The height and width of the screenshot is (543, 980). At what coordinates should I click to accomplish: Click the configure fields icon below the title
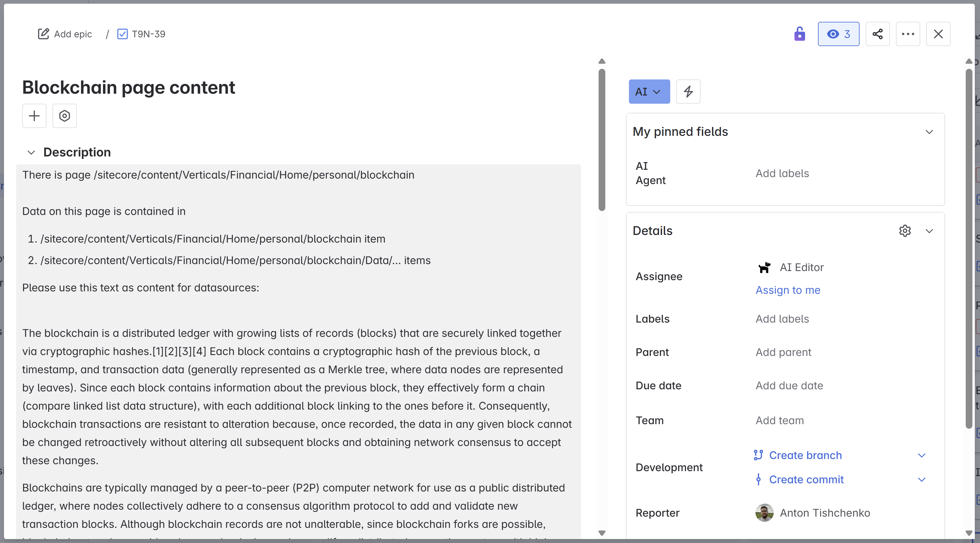click(64, 116)
